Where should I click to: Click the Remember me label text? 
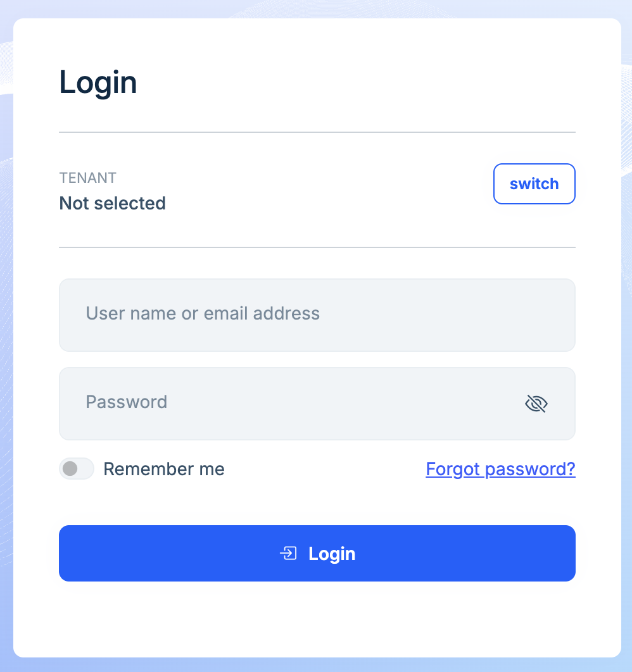coord(163,469)
